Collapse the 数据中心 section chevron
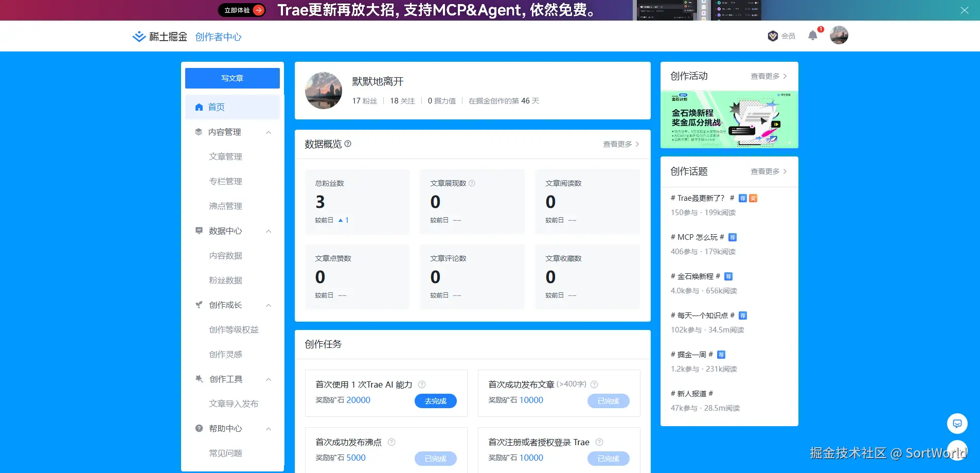Screen dimensions: 980x473 coord(269,231)
